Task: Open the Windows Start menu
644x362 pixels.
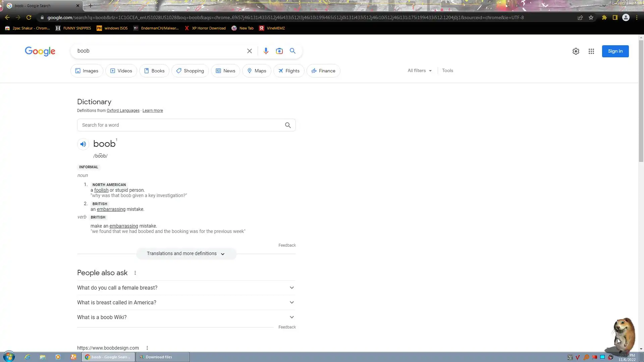Action: click(9, 357)
